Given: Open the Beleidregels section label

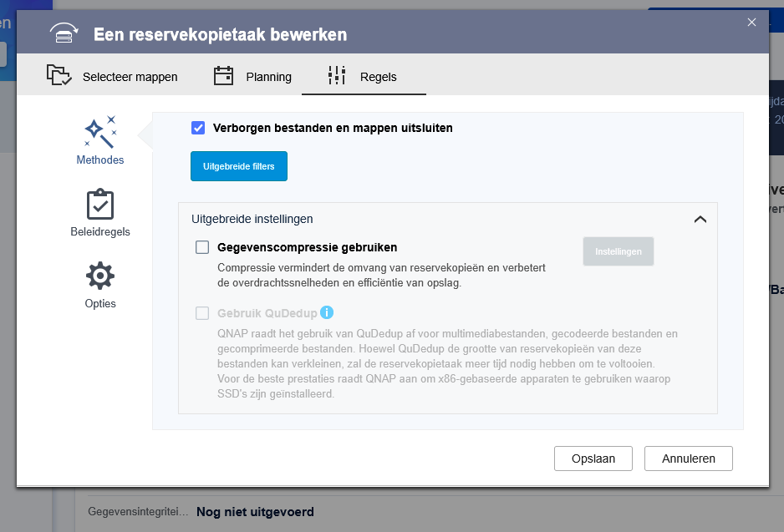Looking at the screenshot, I should pyautogui.click(x=100, y=232).
